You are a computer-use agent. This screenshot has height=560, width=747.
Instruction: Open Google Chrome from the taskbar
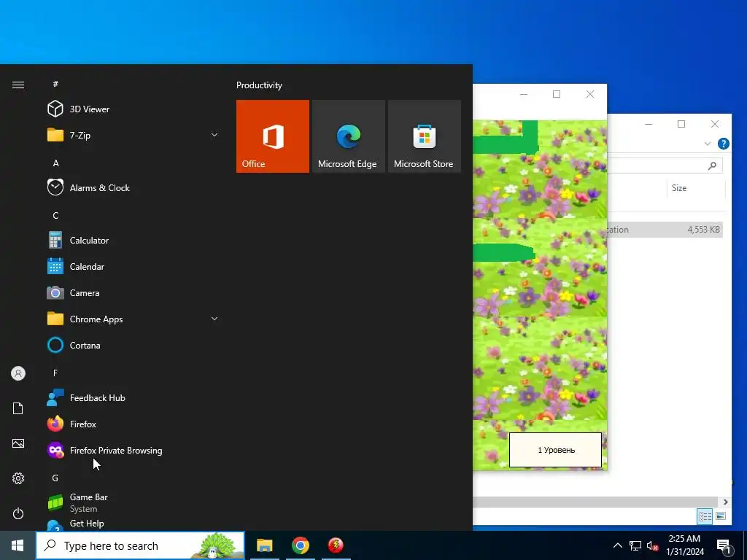pyautogui.click(x=300, y=545)
